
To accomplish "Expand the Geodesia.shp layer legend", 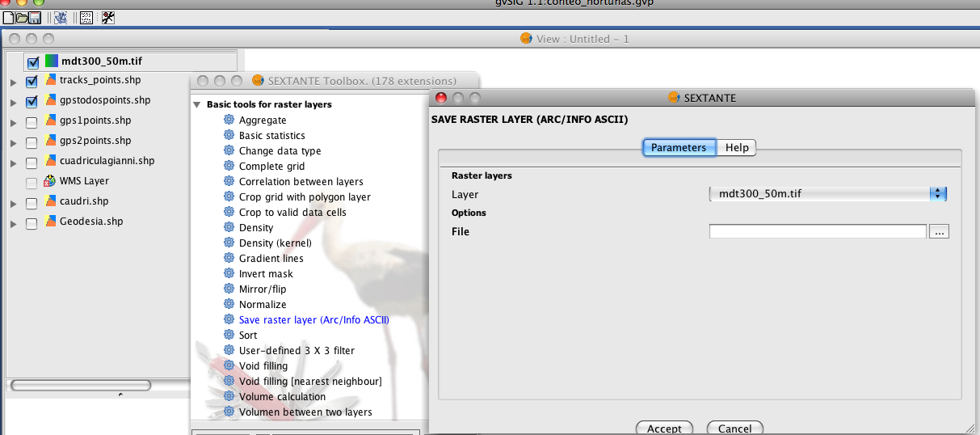I will (13, 223).
